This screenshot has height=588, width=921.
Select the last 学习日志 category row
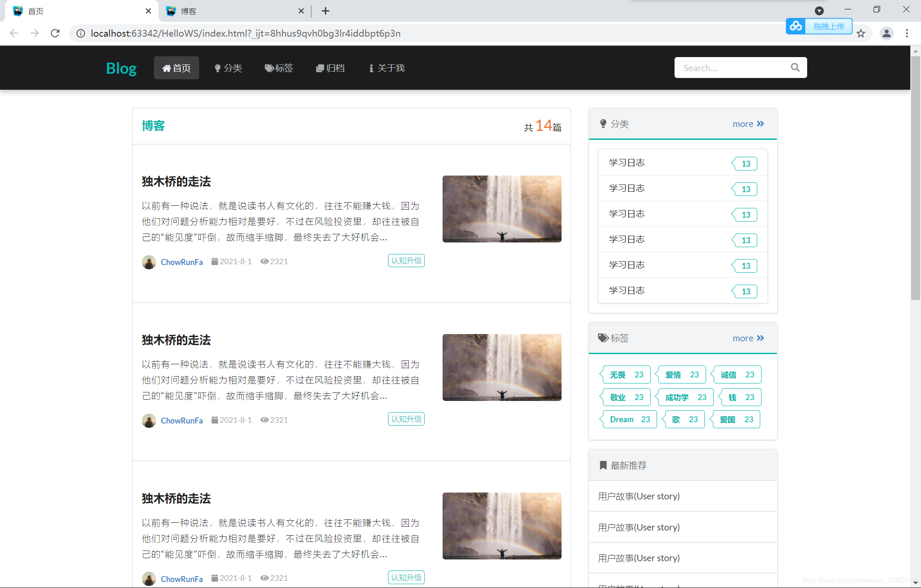pyautogui.click(x=683, y=291)
